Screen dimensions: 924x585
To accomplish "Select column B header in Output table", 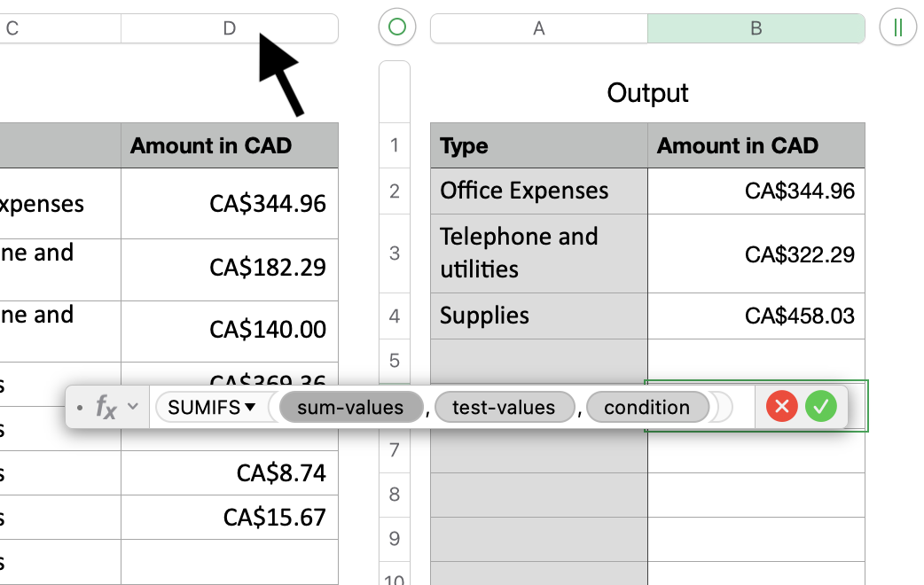I will tap(756, 28).
